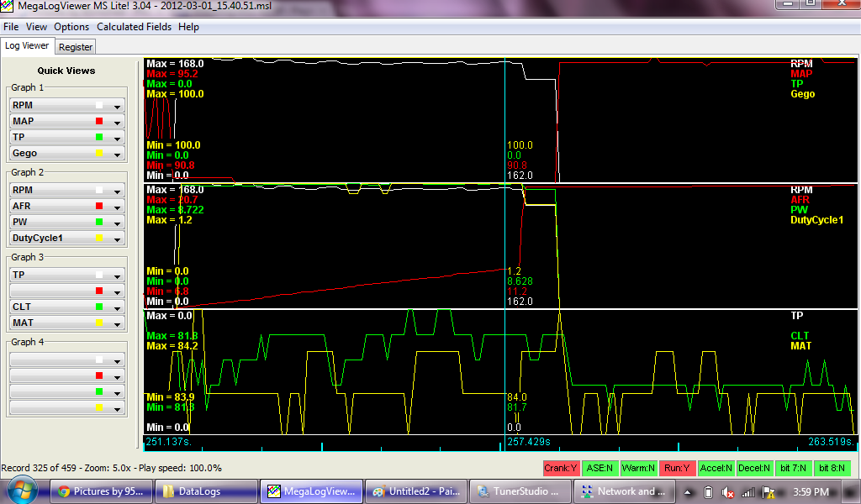Screen dimensions: 861x504
Task: Open Graph 3 TP field dropdown
Action: click(x=67, y=275)
